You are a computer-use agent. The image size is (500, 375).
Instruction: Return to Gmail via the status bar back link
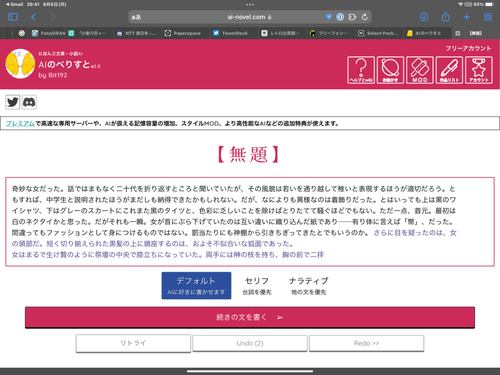pos(14,4)
